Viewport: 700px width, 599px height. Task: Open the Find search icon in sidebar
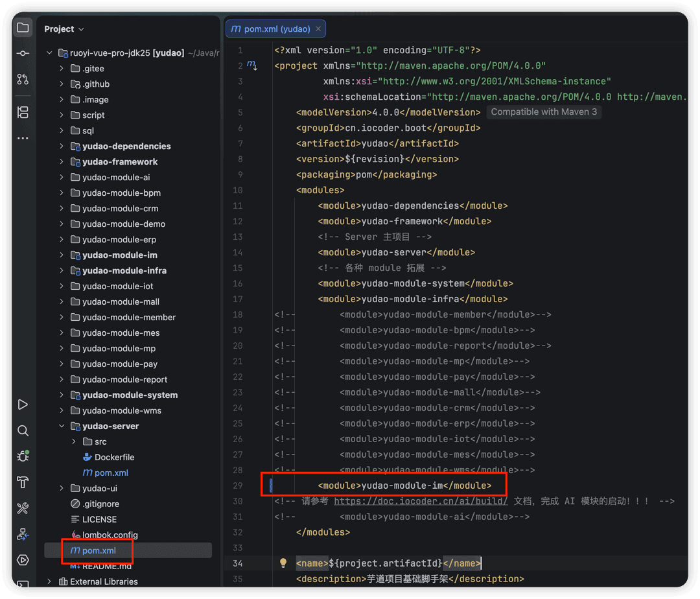pyautogui.click(x=23, y=430)
